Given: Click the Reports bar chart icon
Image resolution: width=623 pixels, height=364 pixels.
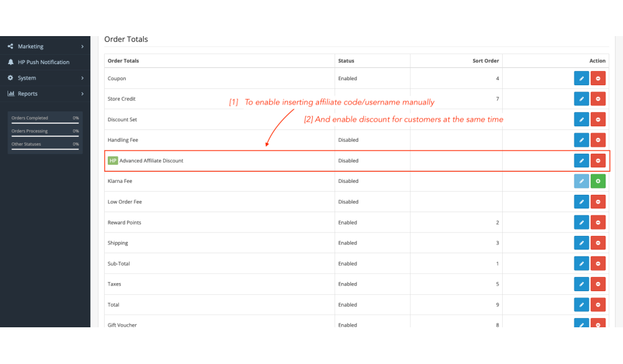Looking at the screenshot, I should coord(11,94).
